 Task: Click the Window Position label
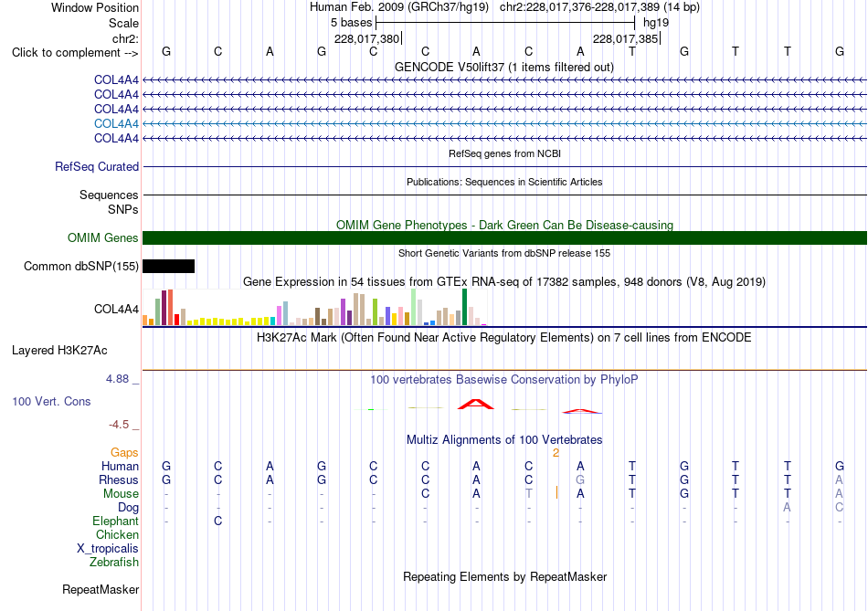tap(95, 7)
